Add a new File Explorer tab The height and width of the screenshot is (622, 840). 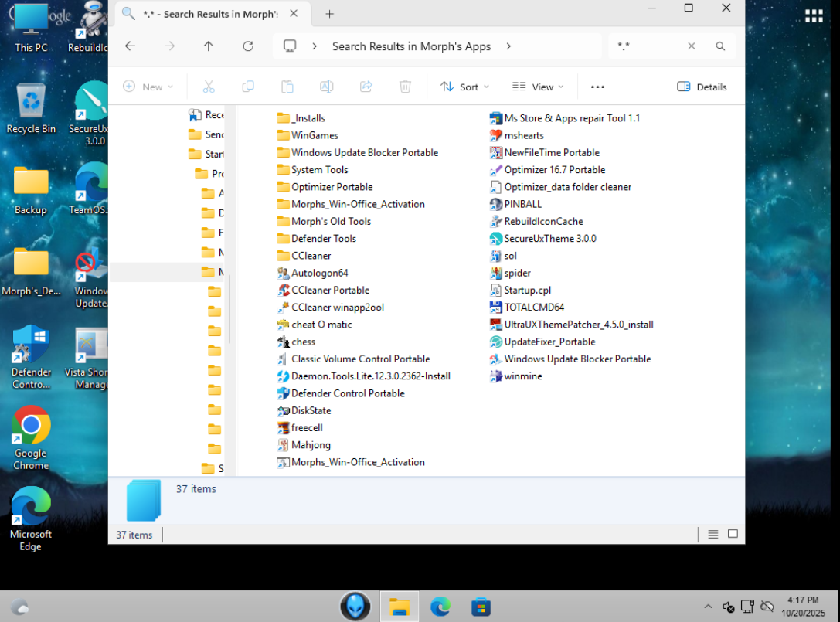[329, 14]
